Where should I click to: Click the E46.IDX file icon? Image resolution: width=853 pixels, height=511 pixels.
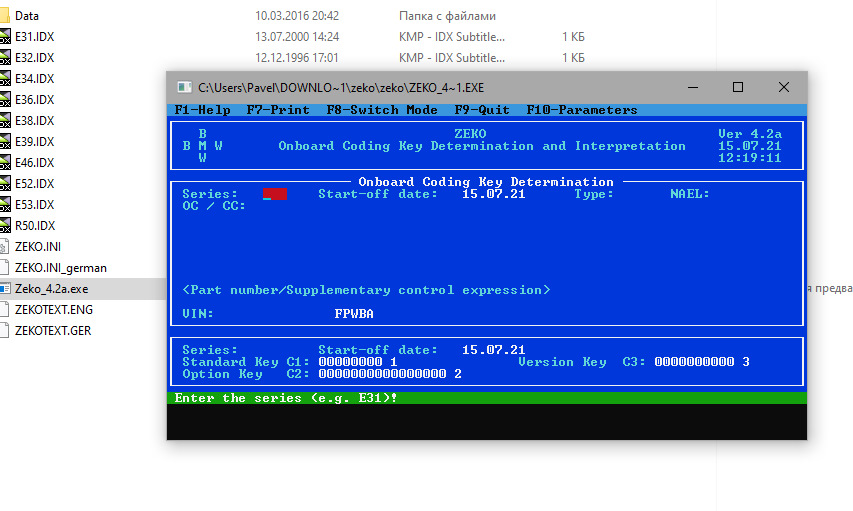tap(4, 163)
